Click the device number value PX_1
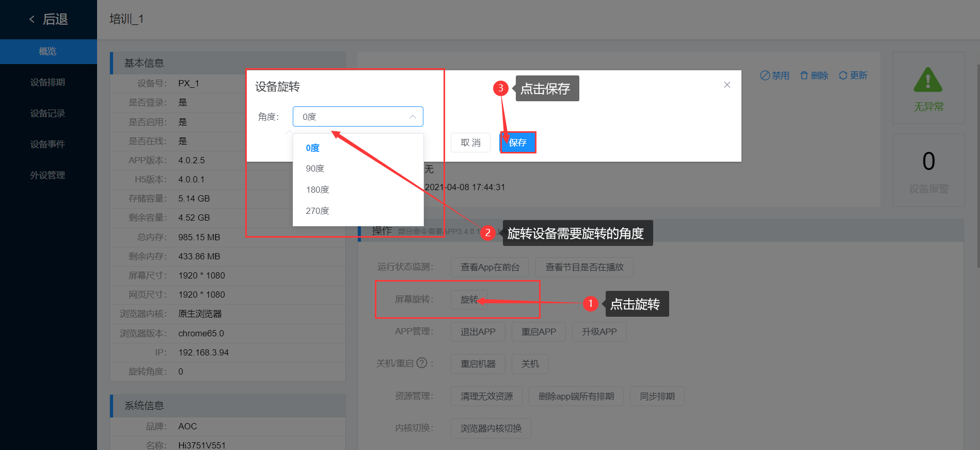Image resolution: width=980 pixels, height=450 pixels. 188,83
